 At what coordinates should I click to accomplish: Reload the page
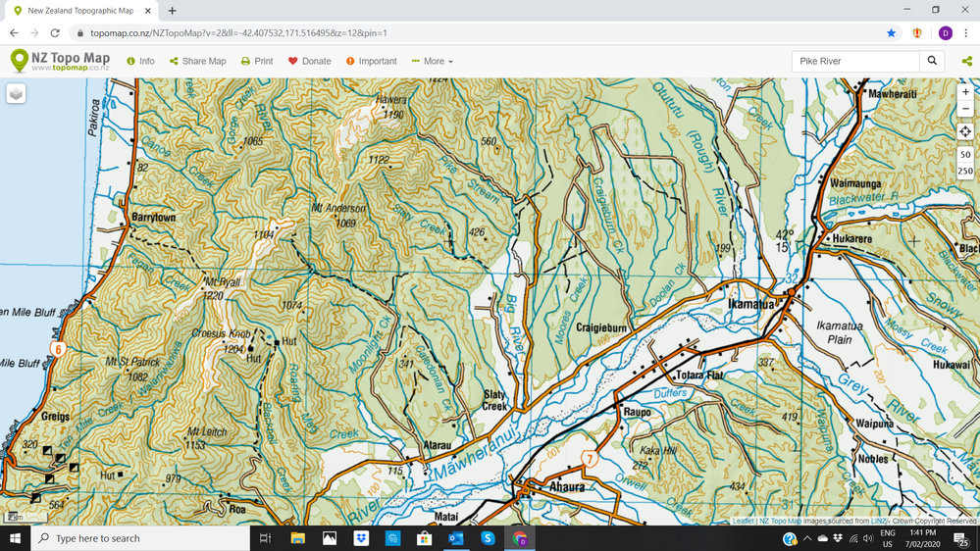[x=55, y=32]
